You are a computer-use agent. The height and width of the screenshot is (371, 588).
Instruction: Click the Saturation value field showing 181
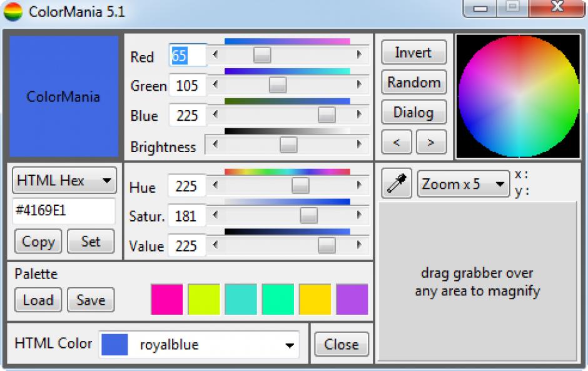pos(187,216)
